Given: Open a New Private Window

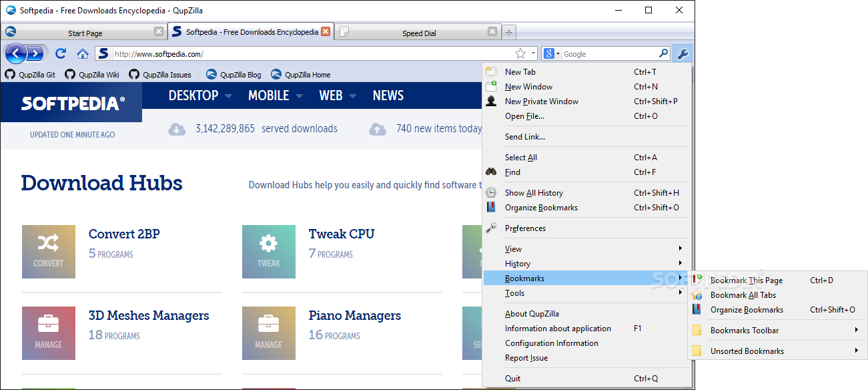Looking at the screenshot, I should 587,102.
